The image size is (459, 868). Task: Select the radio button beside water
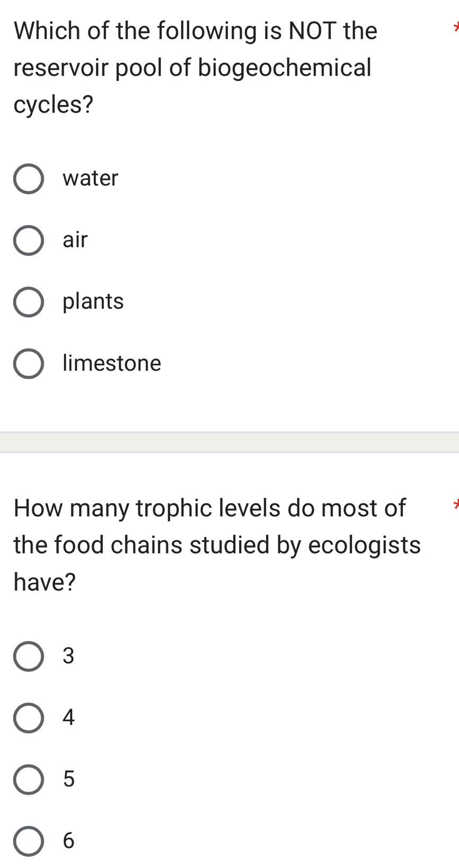[28, 179]
